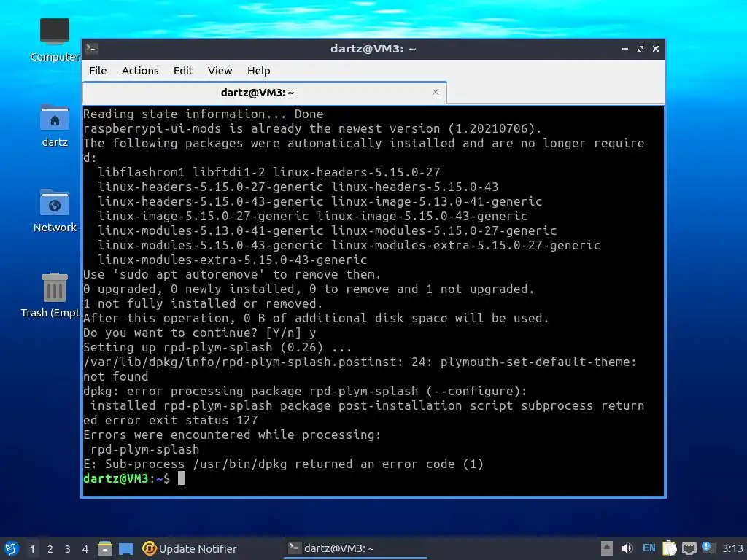
Task: Click the terminal prompt dartz@VM3:~$
Action: [x=127, y=478]
